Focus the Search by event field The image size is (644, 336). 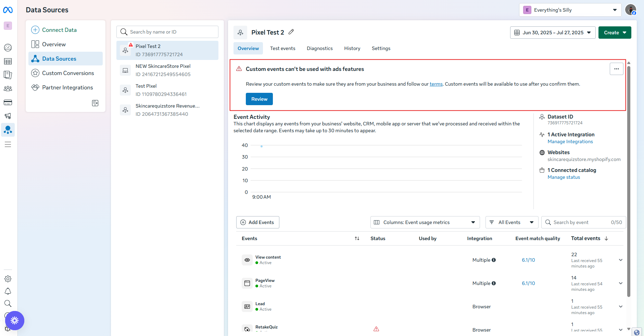click(583, 222)
